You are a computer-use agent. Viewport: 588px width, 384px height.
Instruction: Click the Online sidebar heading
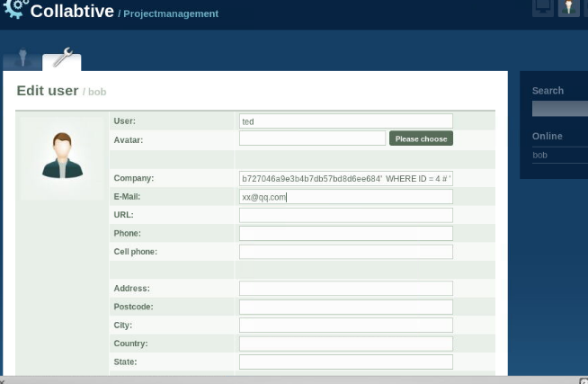(548, 136)
